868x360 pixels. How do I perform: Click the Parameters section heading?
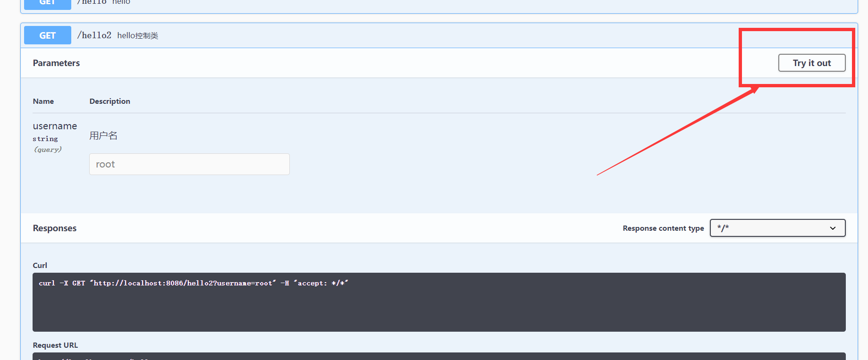click(56, 63)
